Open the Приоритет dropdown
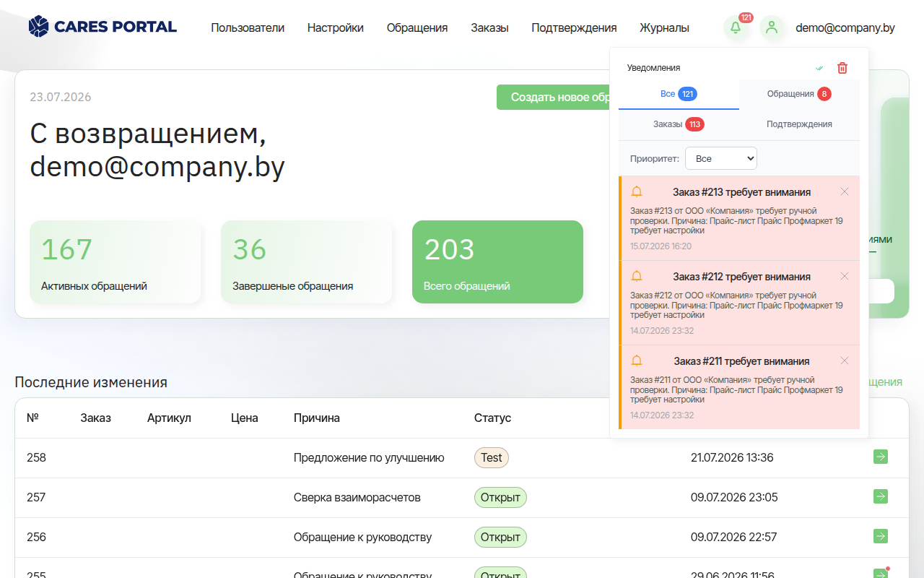924x578 pixels. tap(721, 158)
